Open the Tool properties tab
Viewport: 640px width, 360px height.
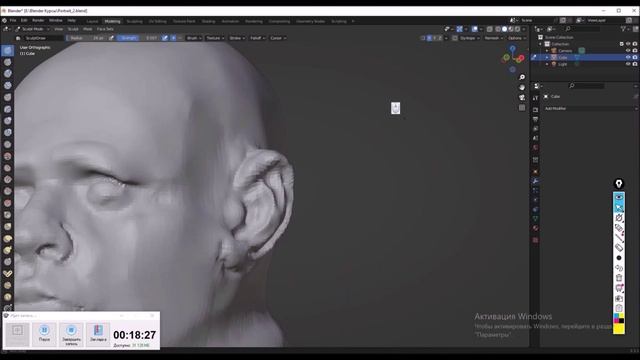(536, 98)
